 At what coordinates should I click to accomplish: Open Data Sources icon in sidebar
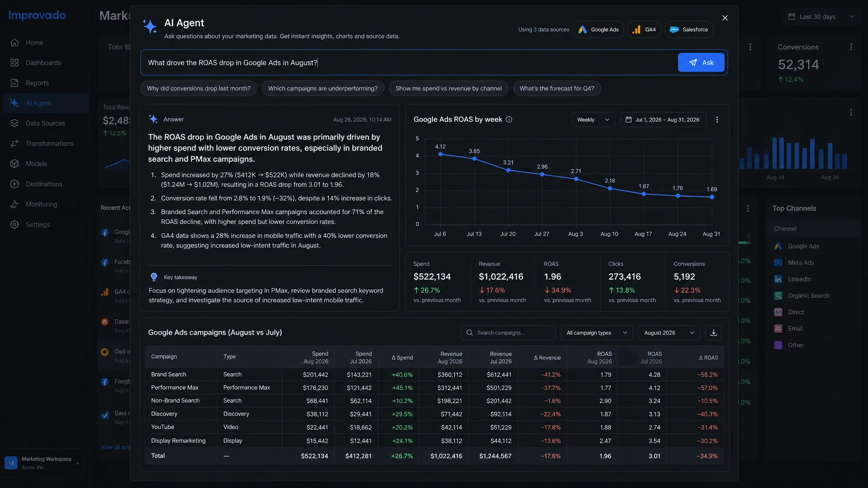[x=14, y=123]
